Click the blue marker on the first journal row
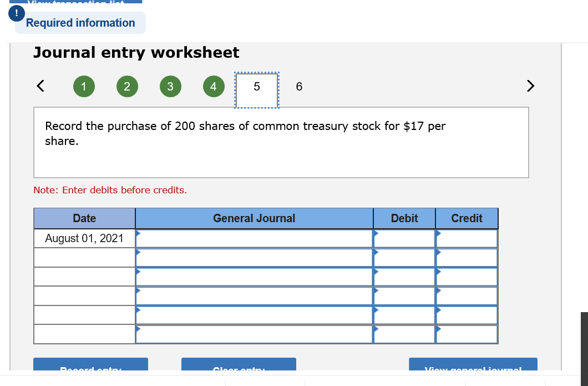The height and width of the screenshot is (386, 588). pos(137,234)
